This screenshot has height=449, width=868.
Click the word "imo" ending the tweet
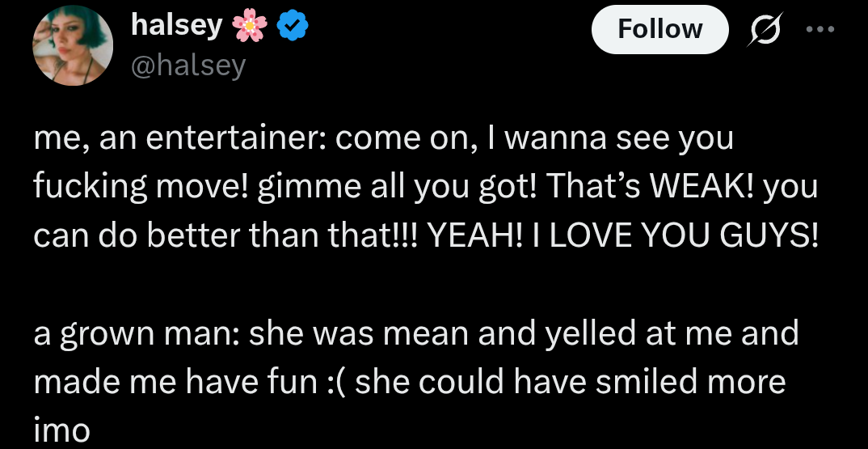click(61, 430)
